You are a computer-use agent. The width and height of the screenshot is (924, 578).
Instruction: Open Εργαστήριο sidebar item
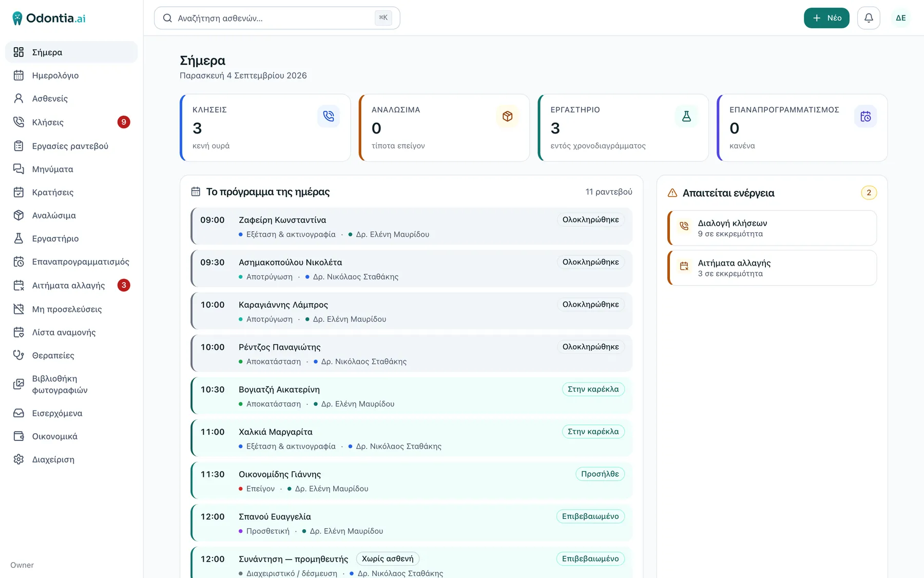[x=71, y=238]
